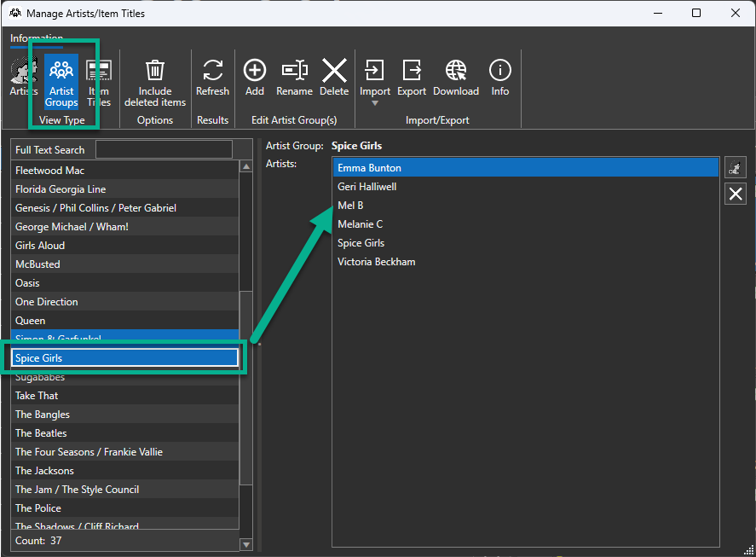This screenshot has width=756, height=557.
Task: Select The Bangles group
Action: tap(125, 415)
